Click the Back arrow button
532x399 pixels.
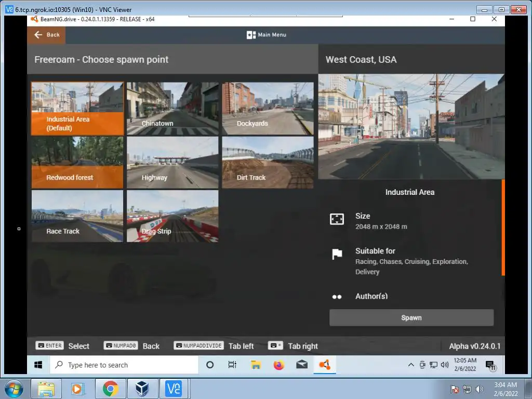[46, 35]
